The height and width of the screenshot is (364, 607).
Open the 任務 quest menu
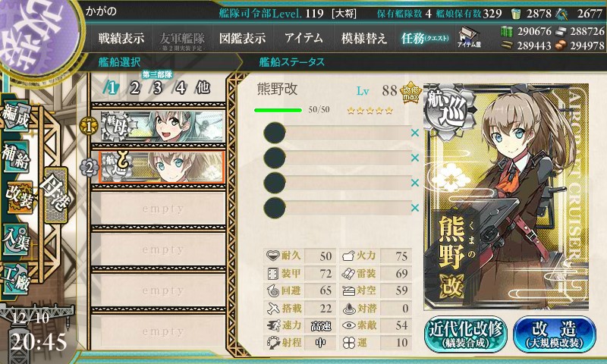pyautogui.click(x=425, y=38)
